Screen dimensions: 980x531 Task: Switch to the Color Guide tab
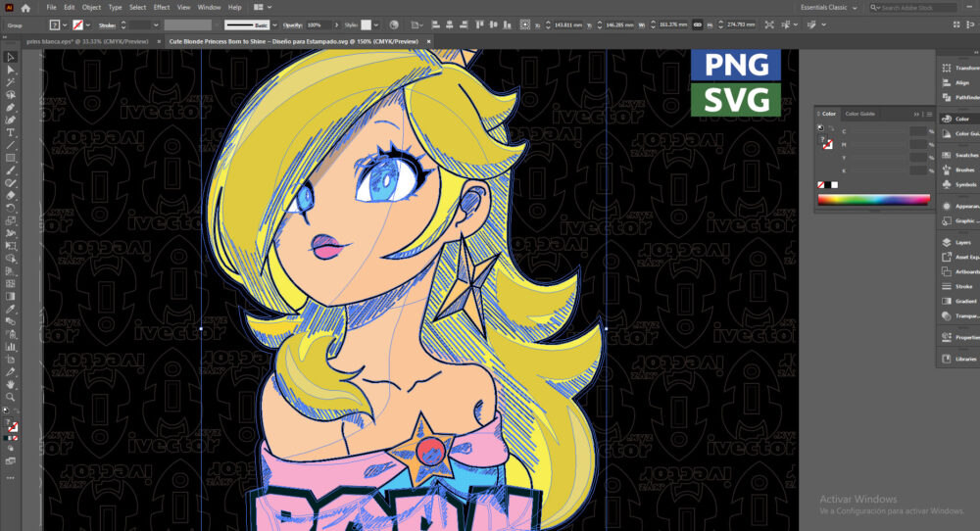[x=860, y=114]
